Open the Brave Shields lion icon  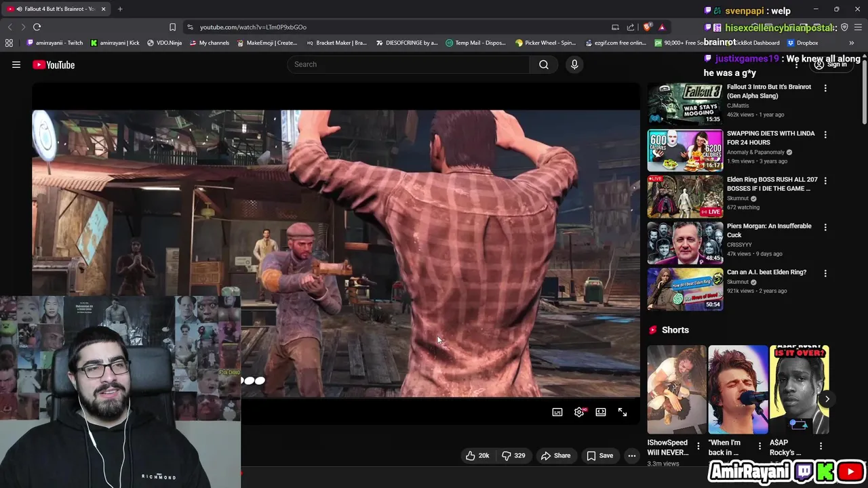pos(647,27)
